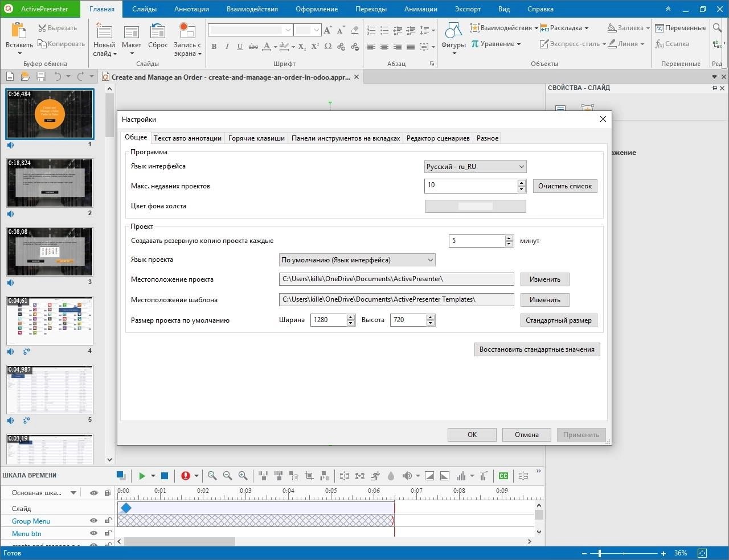Screen dimensions: 729x560
Task: Toggle the lock icon in timeline header row
Action: click(x=108, y=493)
